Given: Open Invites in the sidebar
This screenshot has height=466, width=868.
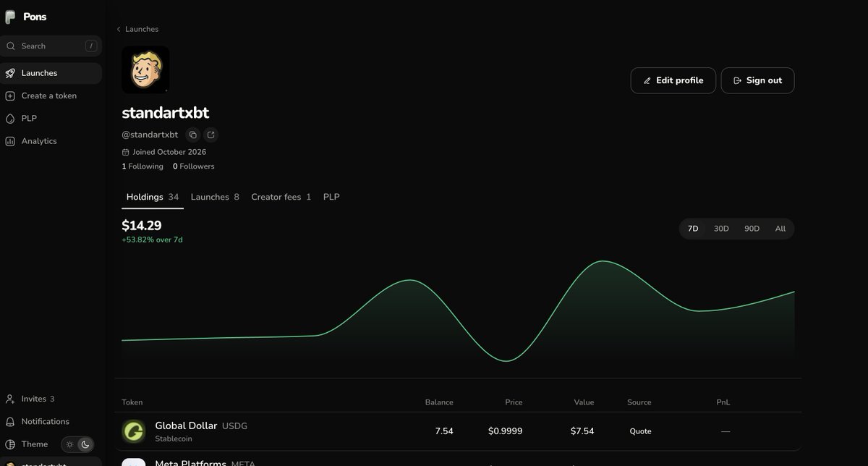Looking at the screenshot, I should 51,399.
